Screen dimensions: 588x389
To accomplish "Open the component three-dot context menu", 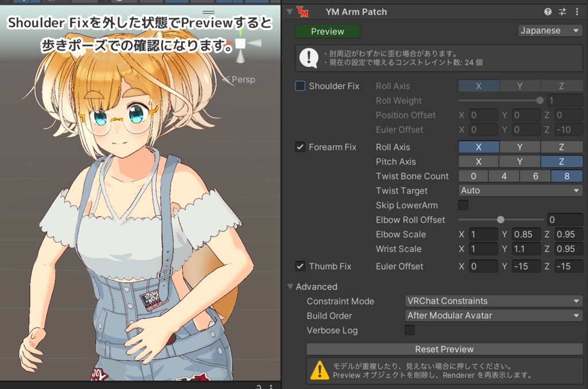I will click(577, 11).
